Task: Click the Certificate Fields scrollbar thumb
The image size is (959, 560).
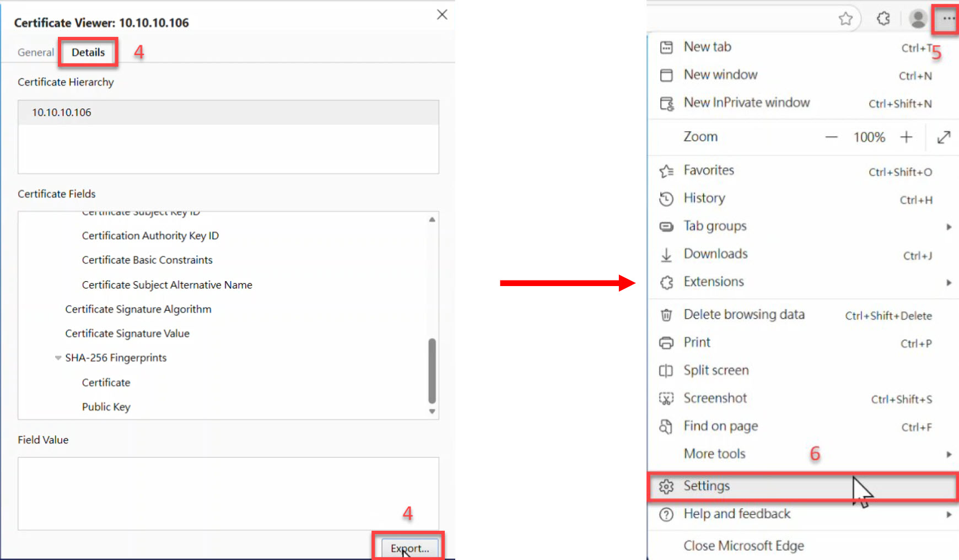Action: click(432, 370)
